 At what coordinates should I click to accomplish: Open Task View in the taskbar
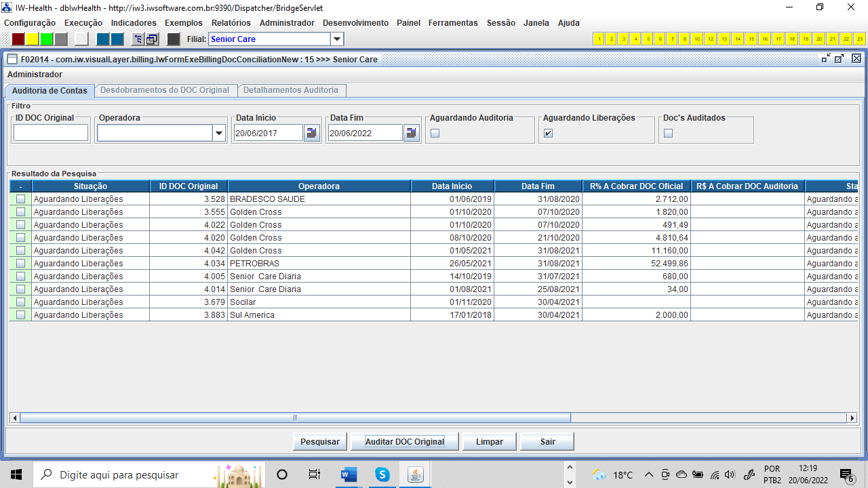314,474
